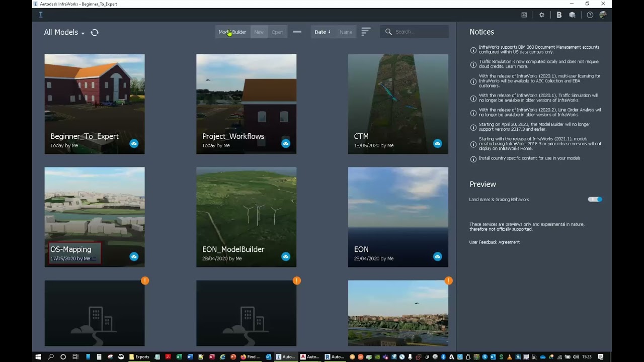644x362 pixels.
Task: Toggle Land Areas & Grading Behaviors switch
Action: [595, 200]
